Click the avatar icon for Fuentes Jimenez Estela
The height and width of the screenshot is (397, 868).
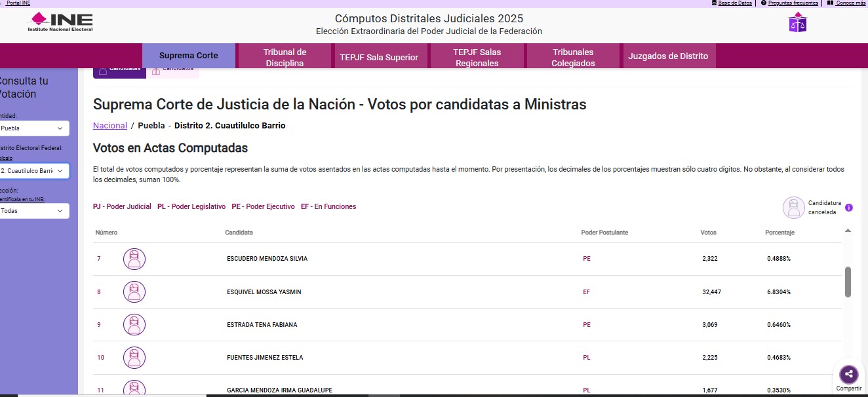pos(134,358)
